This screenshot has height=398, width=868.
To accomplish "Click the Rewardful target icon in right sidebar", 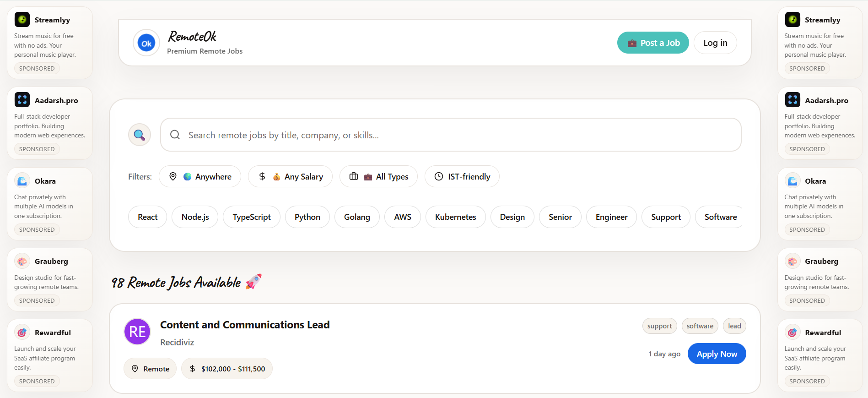I will coord(793,333).
